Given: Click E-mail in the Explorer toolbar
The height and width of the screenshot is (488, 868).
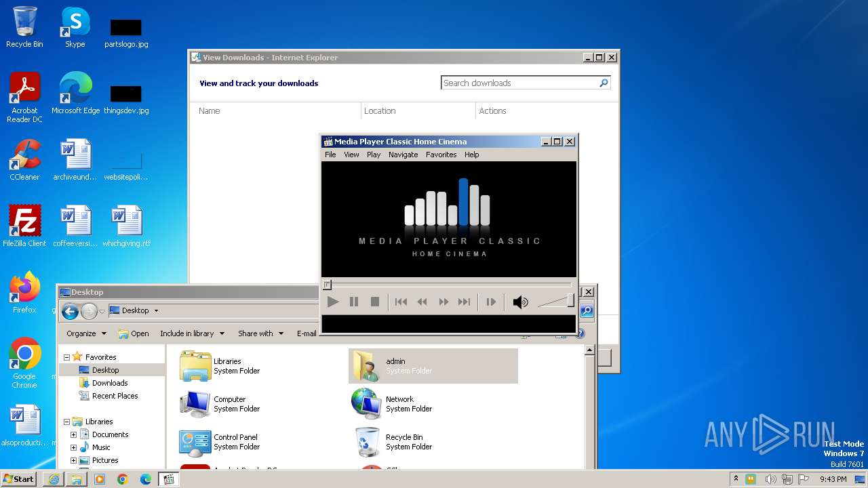Looking at the screenshot, I should point(307,333).
